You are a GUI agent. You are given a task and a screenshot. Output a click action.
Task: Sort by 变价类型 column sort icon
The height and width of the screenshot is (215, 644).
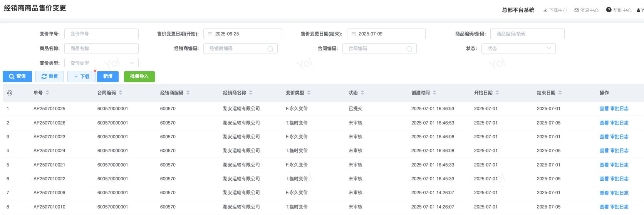click(309, 93)
